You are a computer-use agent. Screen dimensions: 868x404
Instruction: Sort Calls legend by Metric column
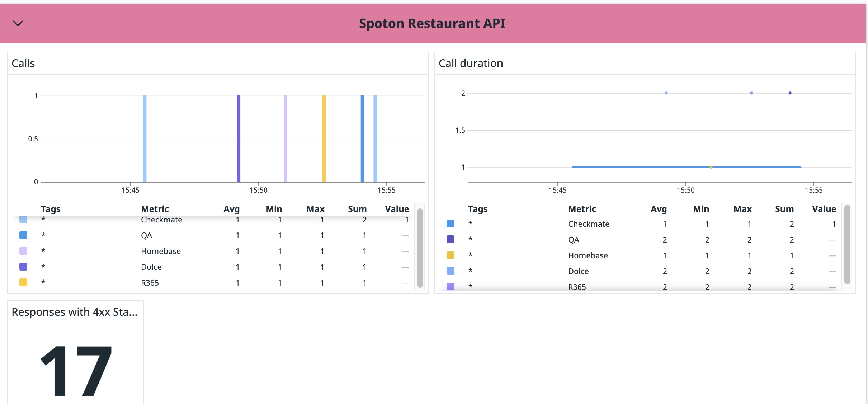[155, 209]
